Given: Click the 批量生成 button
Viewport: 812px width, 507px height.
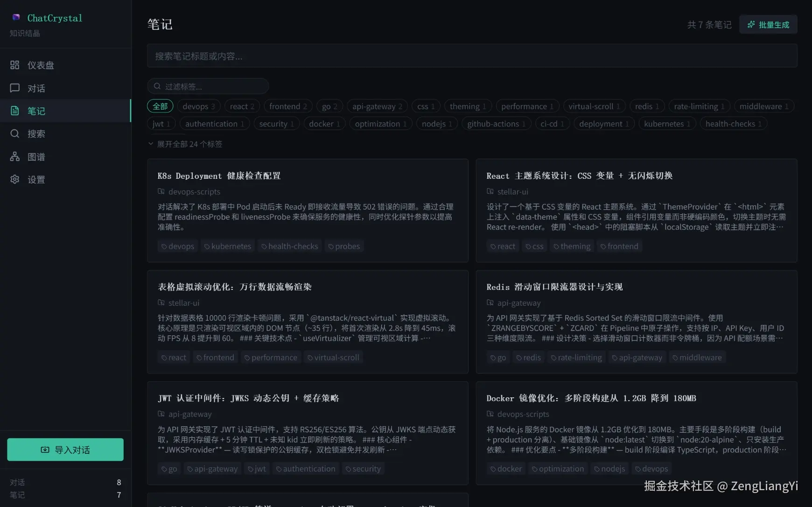Looking at the screenshot, I should [x=768, y=24].
